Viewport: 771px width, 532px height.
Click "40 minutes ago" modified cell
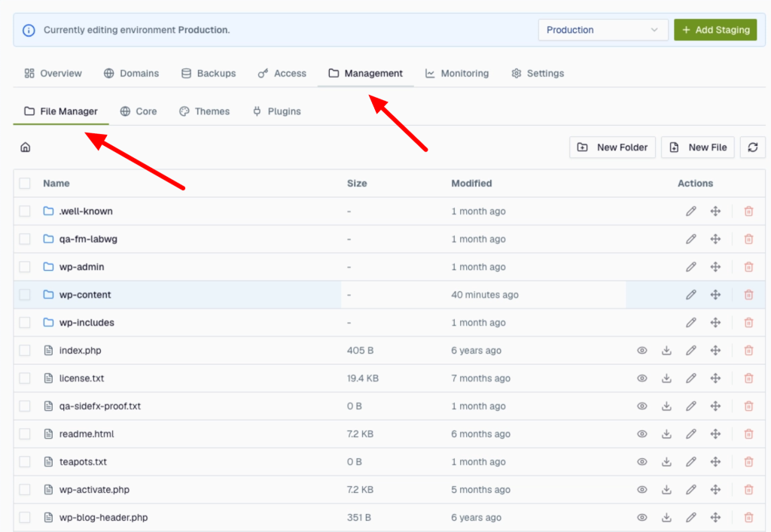coord(485,295)
